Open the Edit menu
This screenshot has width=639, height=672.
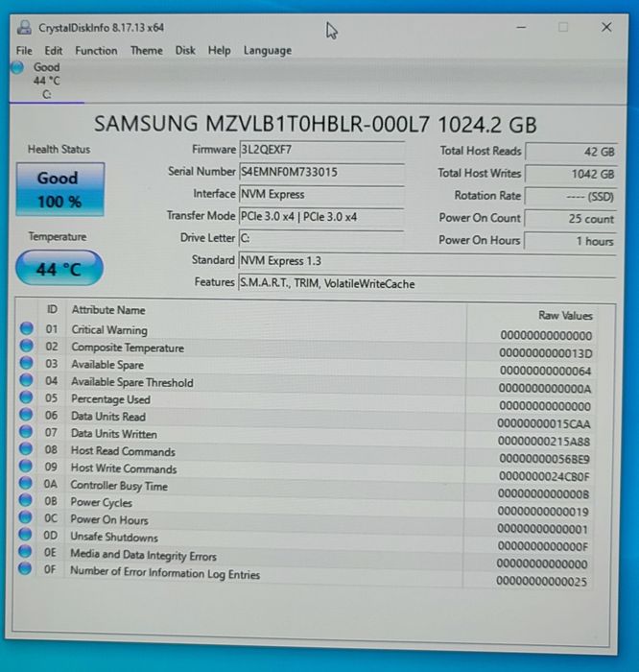(x=54, y=51)
